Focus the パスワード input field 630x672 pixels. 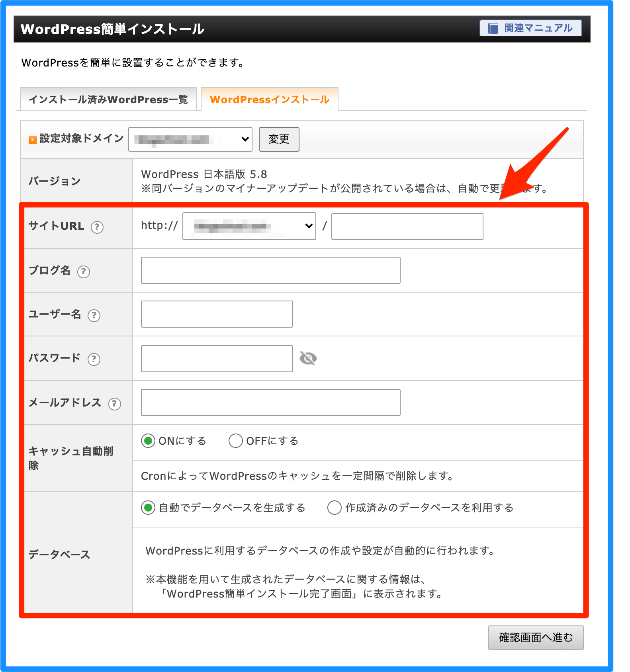[x=217, y=359]
